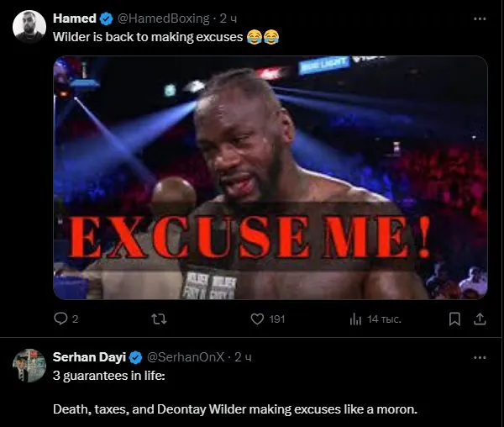View analytics for Hamed's tweet
This screenshot has height=427, width=504.
pos(355,319)
